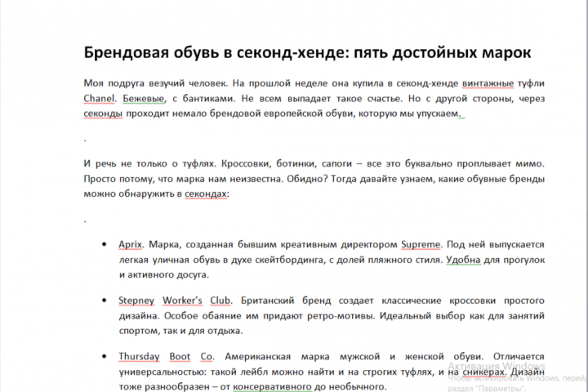Click the word "Boot" in third bullet
This screenshot has width=588, height=392.
[x=180, y=357]
